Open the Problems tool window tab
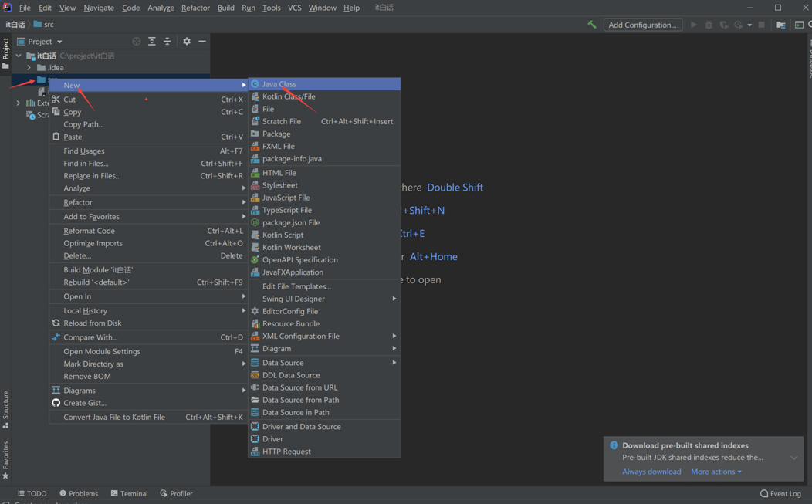This screenshot has width=812, height=504. point(79,493)
